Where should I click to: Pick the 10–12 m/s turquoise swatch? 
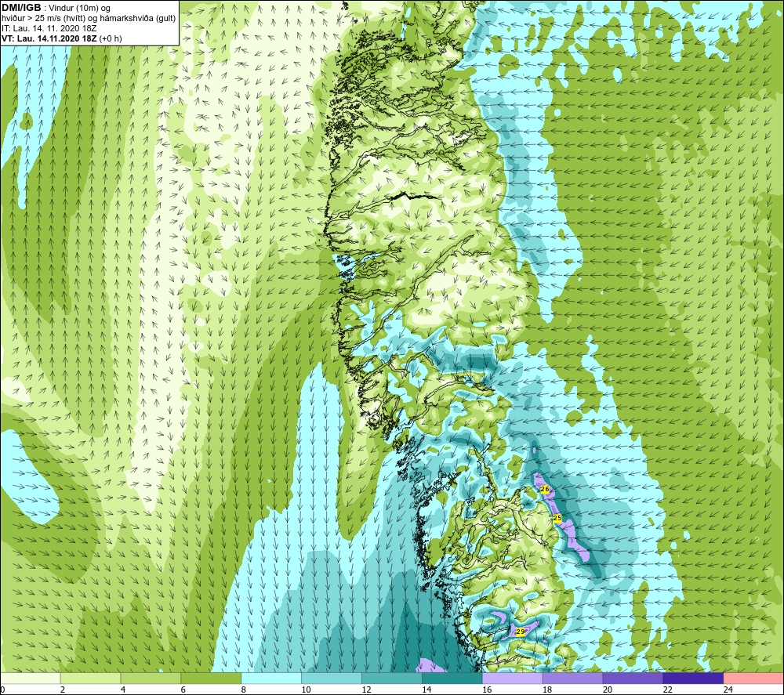pos(332,678)
